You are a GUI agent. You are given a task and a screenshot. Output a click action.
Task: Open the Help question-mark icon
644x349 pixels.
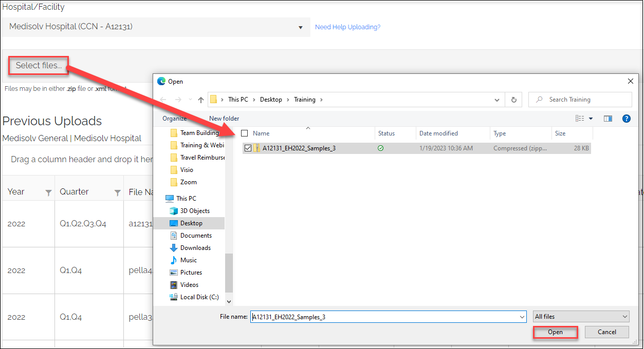coord(626,119)
